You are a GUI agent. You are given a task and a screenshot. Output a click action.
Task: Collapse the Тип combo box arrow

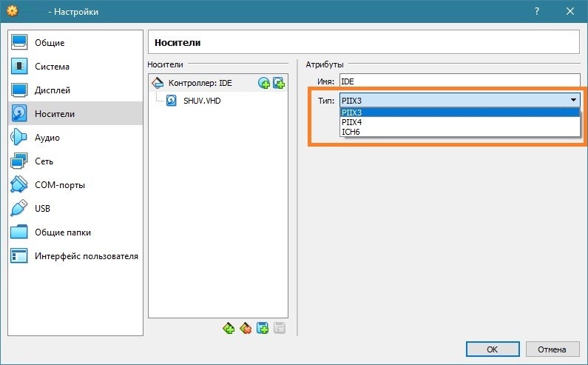coord(572,100)
